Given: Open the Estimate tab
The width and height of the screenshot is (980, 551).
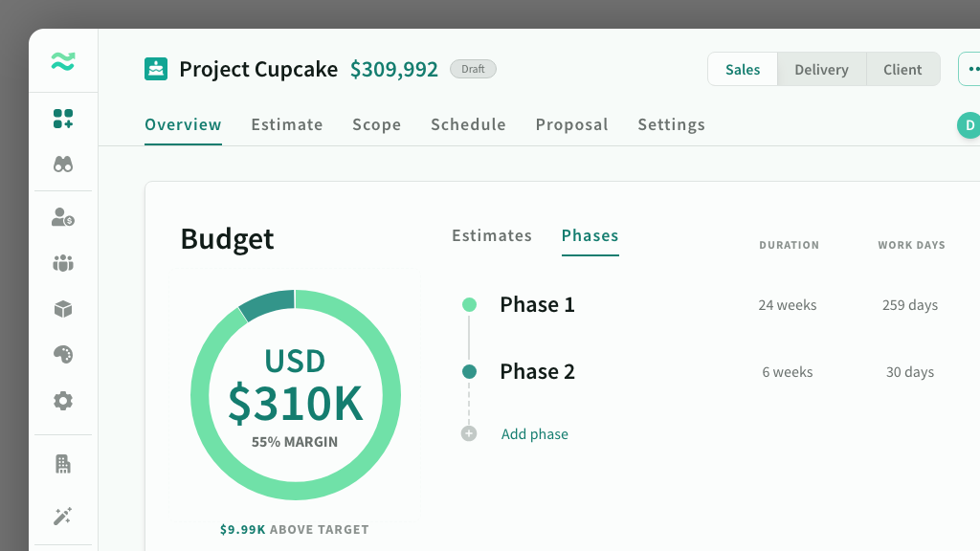Looking at the screenshot, I should pyautogui.click(x=287, y=124).
